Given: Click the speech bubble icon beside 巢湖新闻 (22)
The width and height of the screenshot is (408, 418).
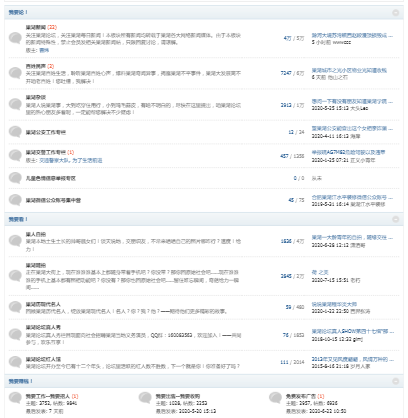Looking at the screenshot, I should [x=15, y=38].
